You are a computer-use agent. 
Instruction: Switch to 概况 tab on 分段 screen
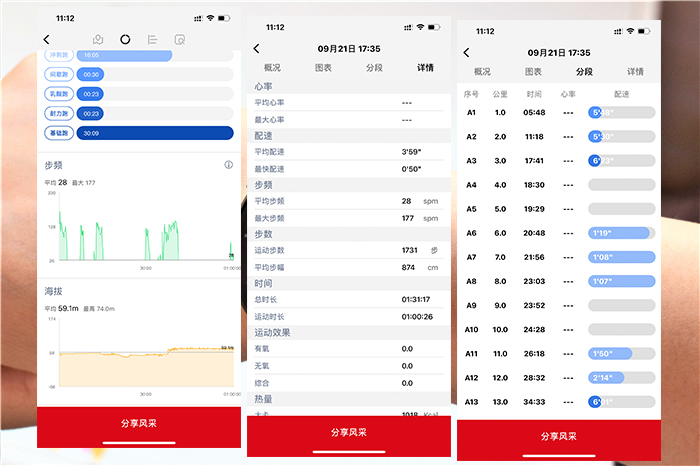tap(482, 72)
